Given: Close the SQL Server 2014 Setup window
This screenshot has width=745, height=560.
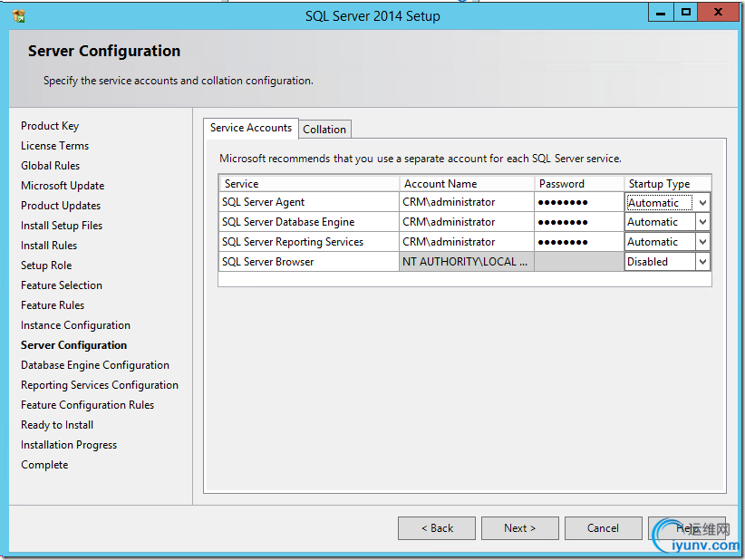Looking at the screenshot, I should (x=718, y=13).
